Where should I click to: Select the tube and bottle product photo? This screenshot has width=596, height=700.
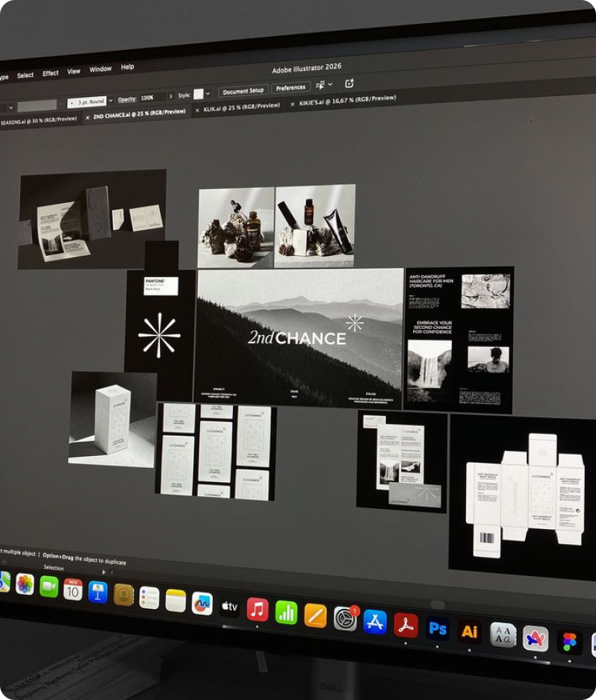pyautogui.click(x=314, y=225)
